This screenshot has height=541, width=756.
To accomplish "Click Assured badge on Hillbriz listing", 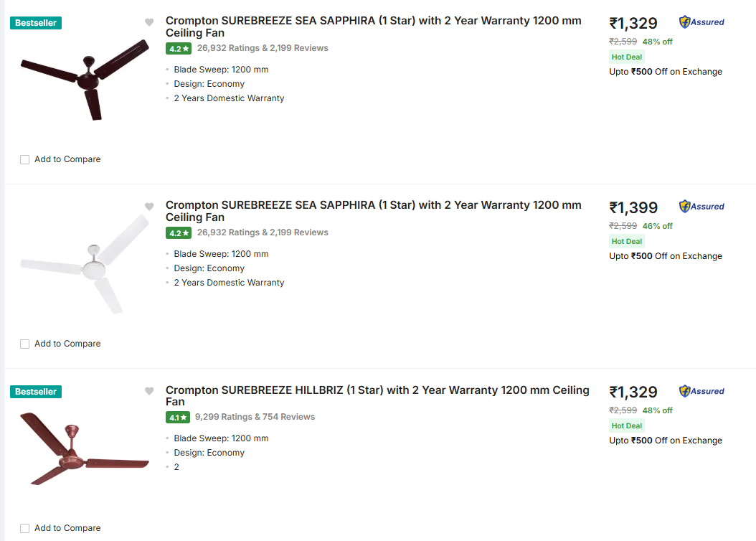I will [x=701, y=391].
